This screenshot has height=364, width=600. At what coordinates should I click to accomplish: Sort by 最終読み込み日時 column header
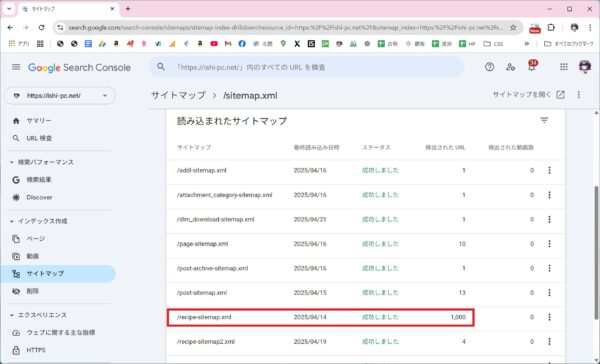click(316, 147)
